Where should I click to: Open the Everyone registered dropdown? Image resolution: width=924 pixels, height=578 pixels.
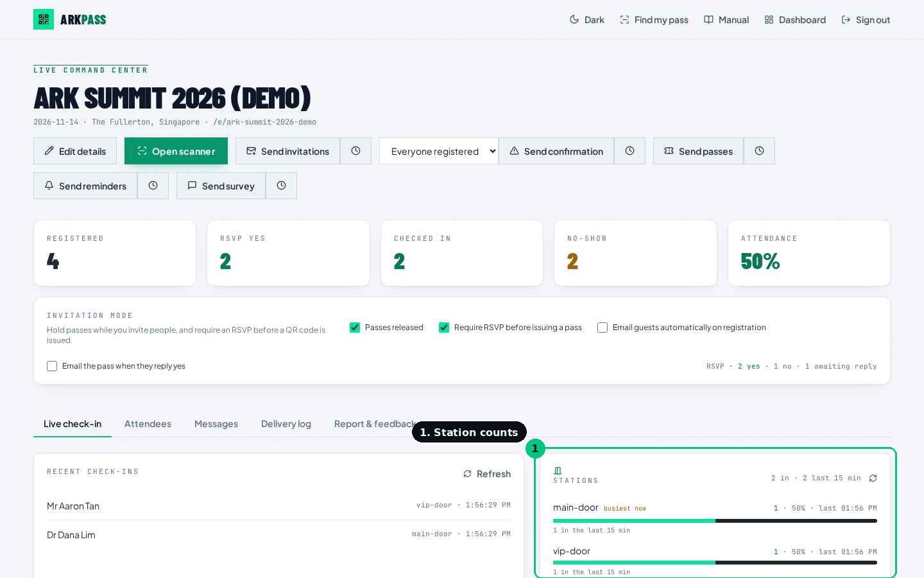(x=439, y=151)
